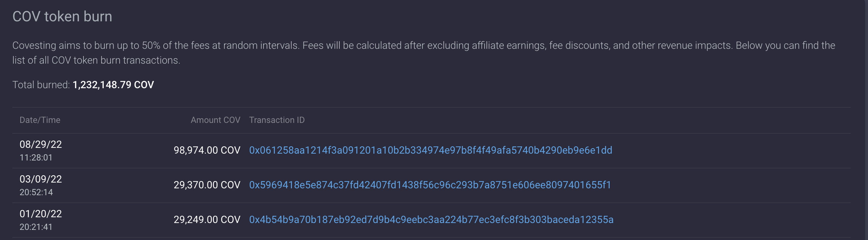Click the COV token burn heading
Image resolution: width=868 pixels, height=240 pixels.
[62, 17]
